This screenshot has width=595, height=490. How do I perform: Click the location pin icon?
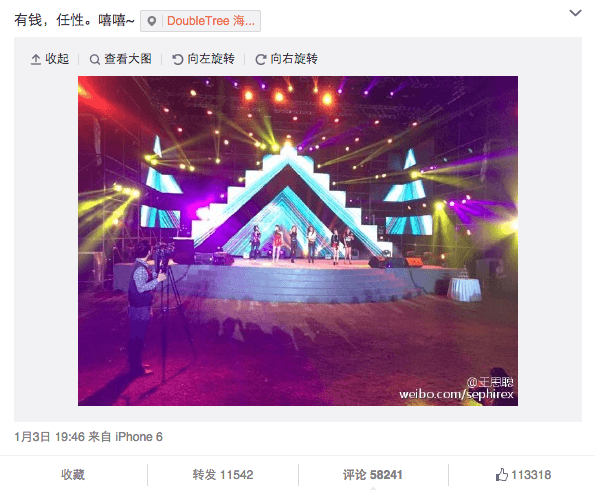point(152,21)
